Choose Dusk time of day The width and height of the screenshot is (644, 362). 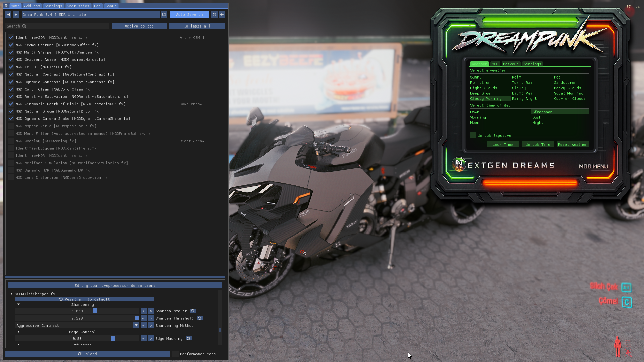pos(537,117)
